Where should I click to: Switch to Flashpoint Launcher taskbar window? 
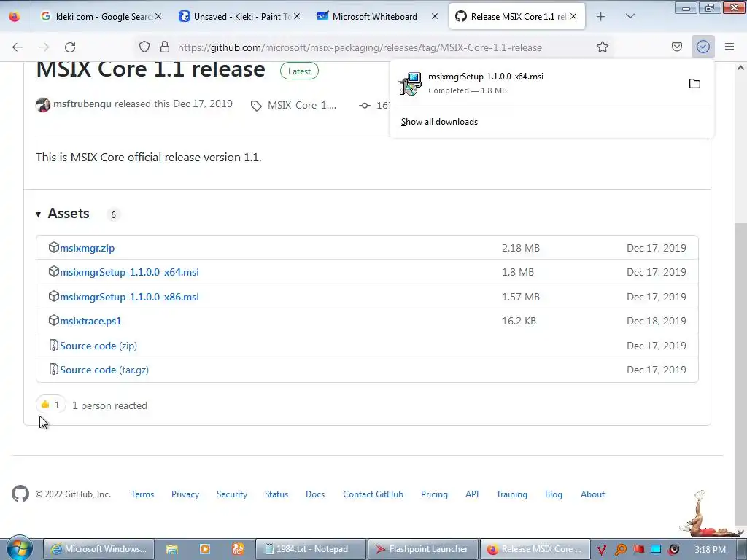(x=423, y=549)
